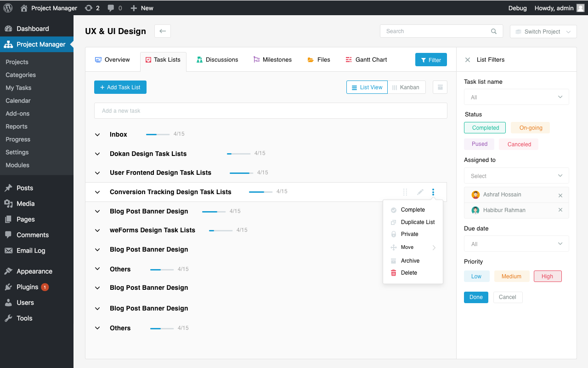Edit the Conversion Tracking Design Task Lists
Screen dimensions: 588x368
click(x=419, y=192)
